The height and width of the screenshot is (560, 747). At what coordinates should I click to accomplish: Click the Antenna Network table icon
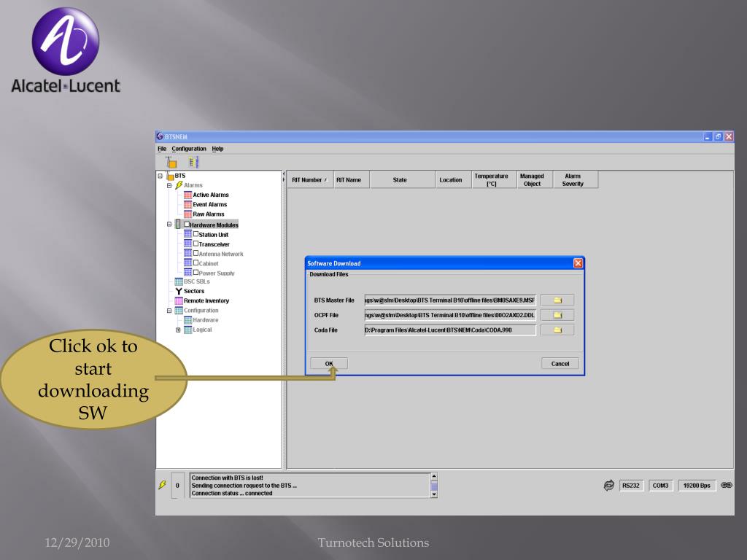(187, 253)
